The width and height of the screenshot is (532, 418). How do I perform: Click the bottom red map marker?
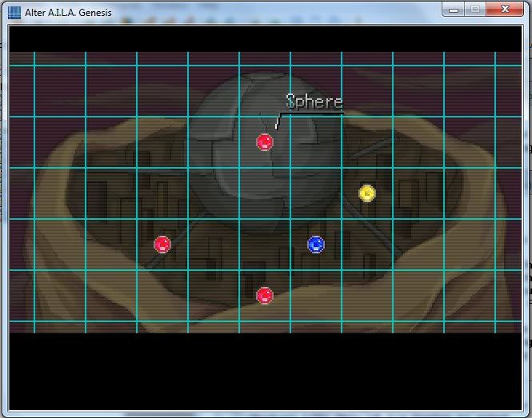point(265,296)
